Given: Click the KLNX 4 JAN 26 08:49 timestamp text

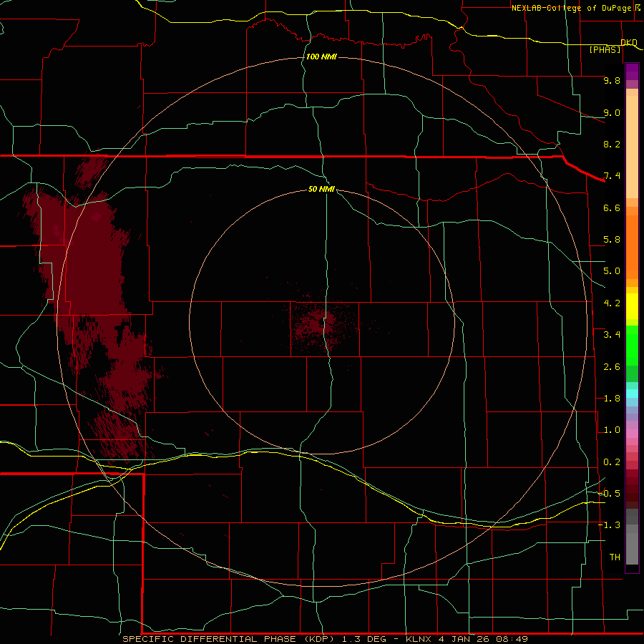Looking at the screenshot, I should pos(467,639).
